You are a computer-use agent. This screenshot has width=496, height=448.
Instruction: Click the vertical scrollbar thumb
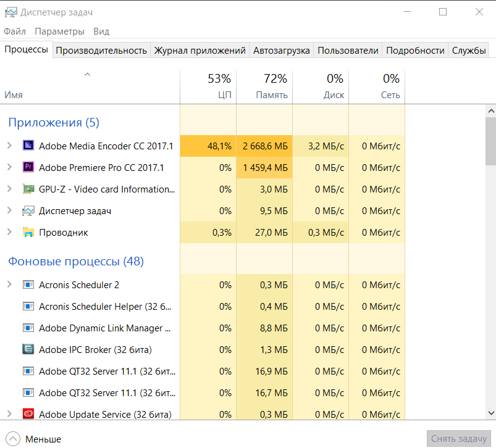[491, 141]
